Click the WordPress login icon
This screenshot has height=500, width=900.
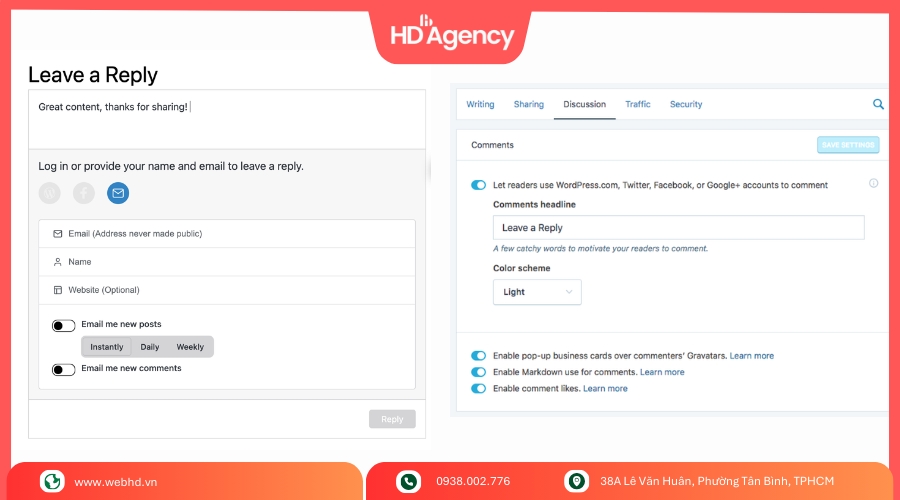(x=50, y=193)
